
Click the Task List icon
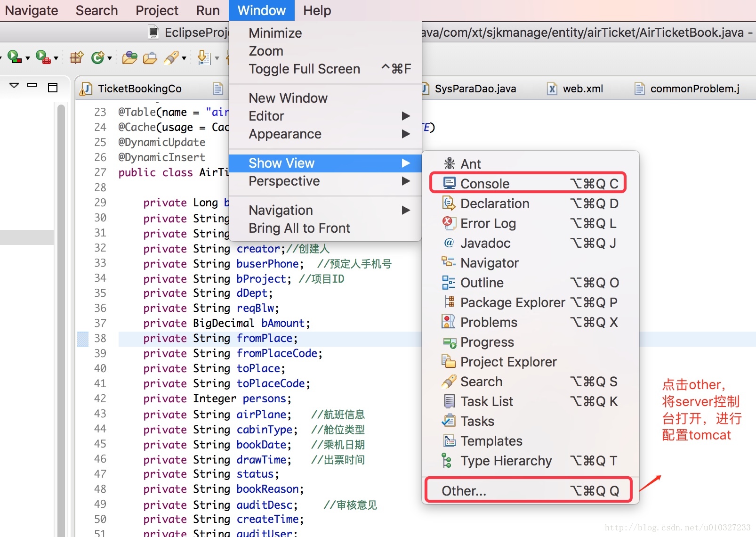coord(450,401)
